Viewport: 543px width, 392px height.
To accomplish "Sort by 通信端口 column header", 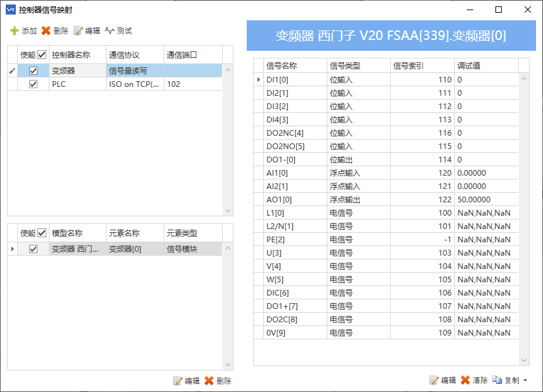I will point(193,55).
